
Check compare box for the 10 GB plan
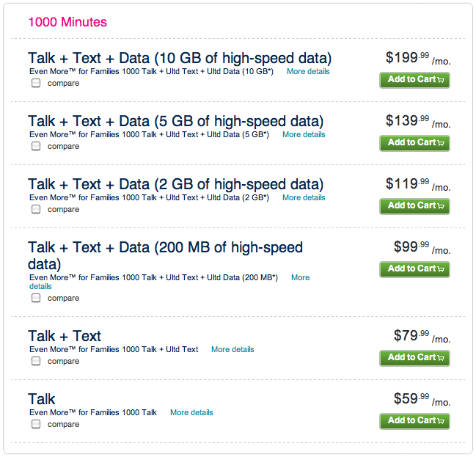pyautogui.click(x=36, y=84)
